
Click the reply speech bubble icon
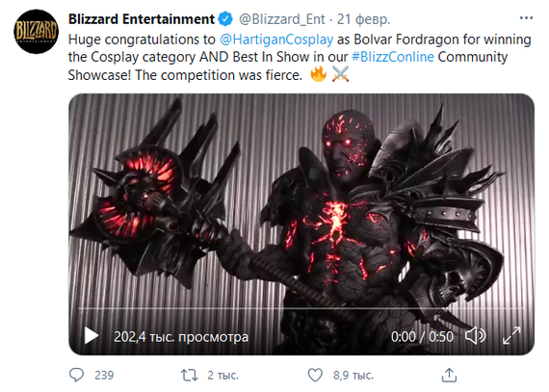click(76, 375)
